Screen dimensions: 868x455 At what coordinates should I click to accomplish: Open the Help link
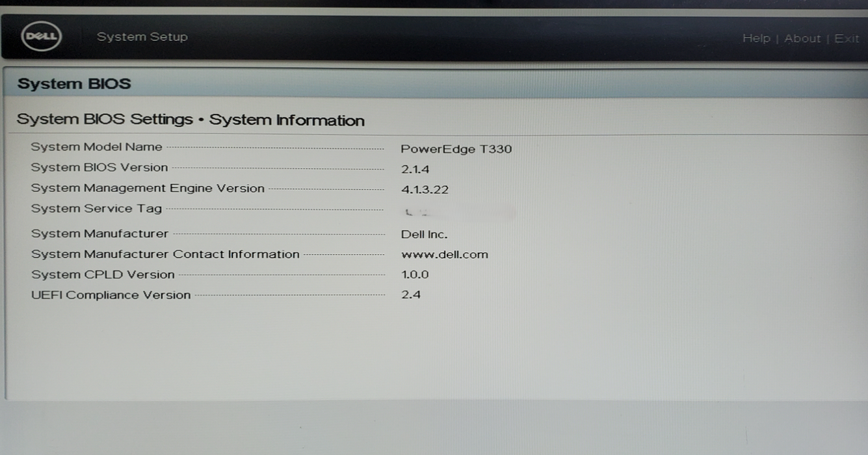(x=756, y=38)
